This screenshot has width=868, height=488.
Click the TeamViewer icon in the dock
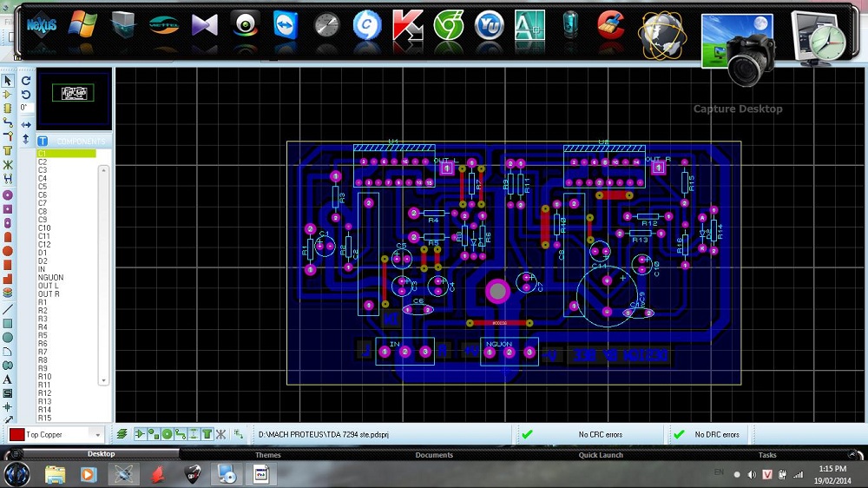[284, 24]
